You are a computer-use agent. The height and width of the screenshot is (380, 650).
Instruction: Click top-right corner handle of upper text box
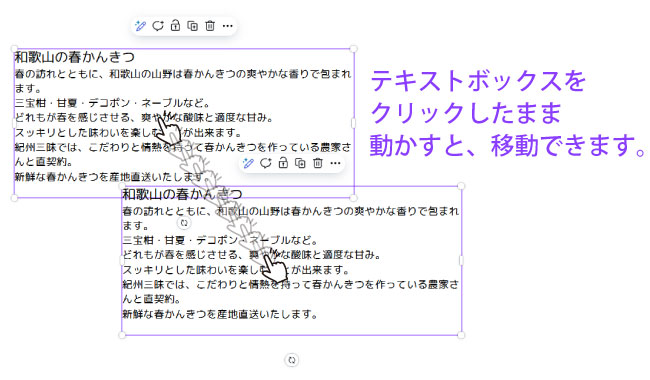point(353,49)
